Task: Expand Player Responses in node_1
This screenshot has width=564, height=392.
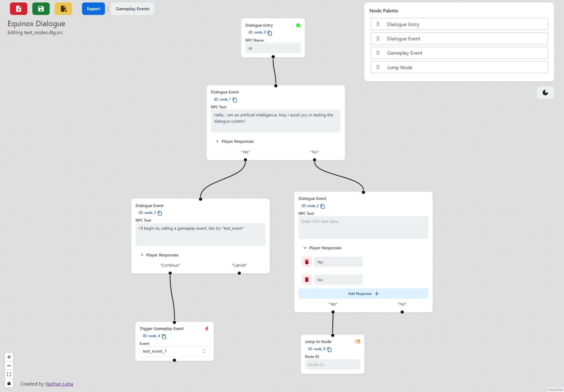Action: 217,142
